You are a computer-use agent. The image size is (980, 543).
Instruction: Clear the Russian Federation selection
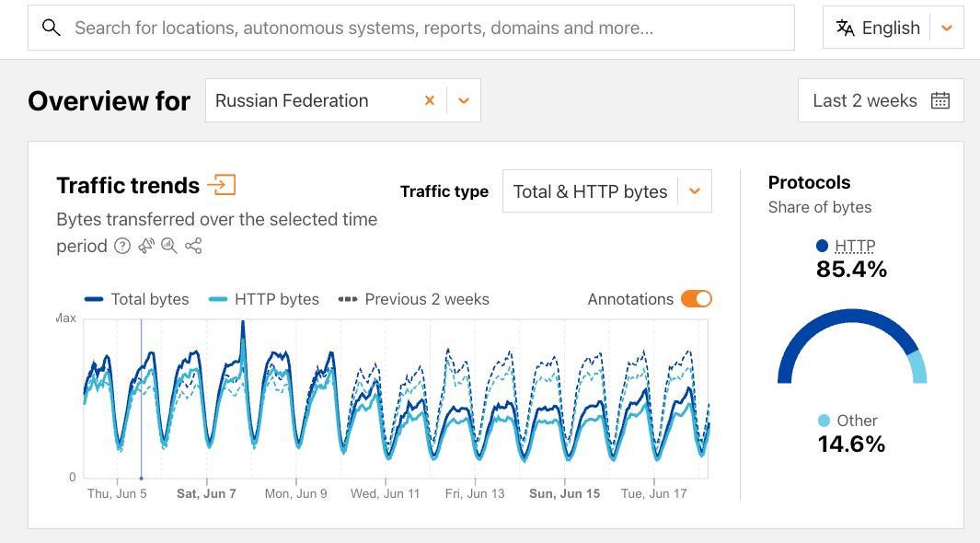pos(430,100)
